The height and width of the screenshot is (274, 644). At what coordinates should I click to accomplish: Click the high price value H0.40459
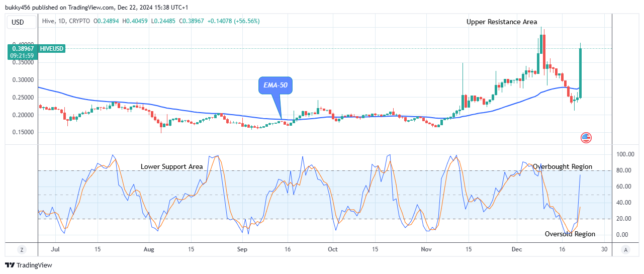pyautogui.click(x=135, y=21)
